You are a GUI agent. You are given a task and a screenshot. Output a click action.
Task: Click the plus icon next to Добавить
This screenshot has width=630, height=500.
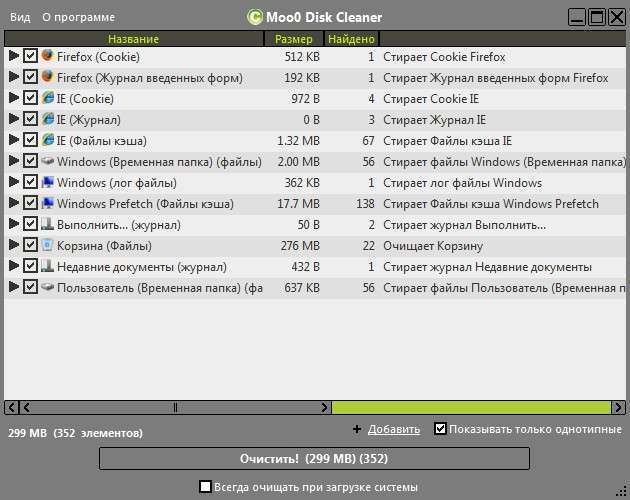pos(356,429)
